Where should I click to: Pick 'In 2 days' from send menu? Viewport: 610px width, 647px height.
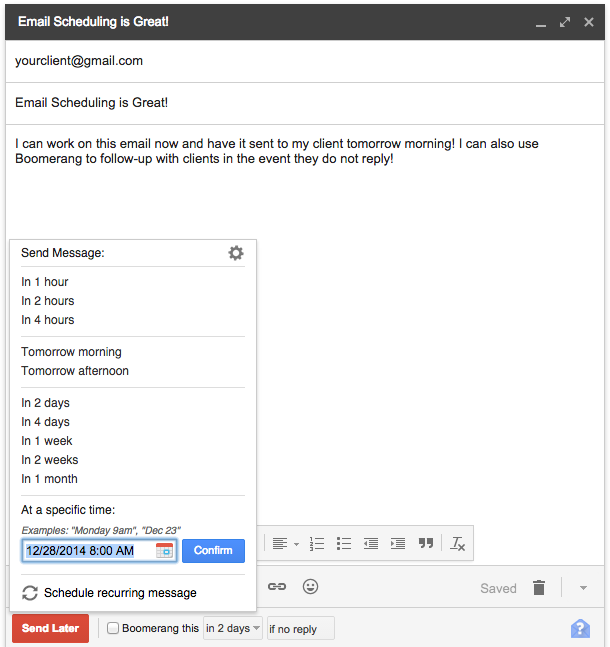[45, 403]
